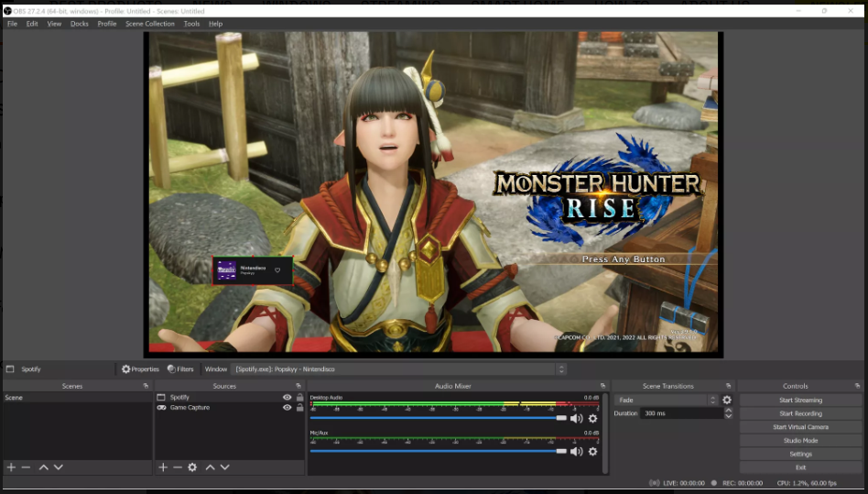Add a new source with plus icon

pos(163,467)
